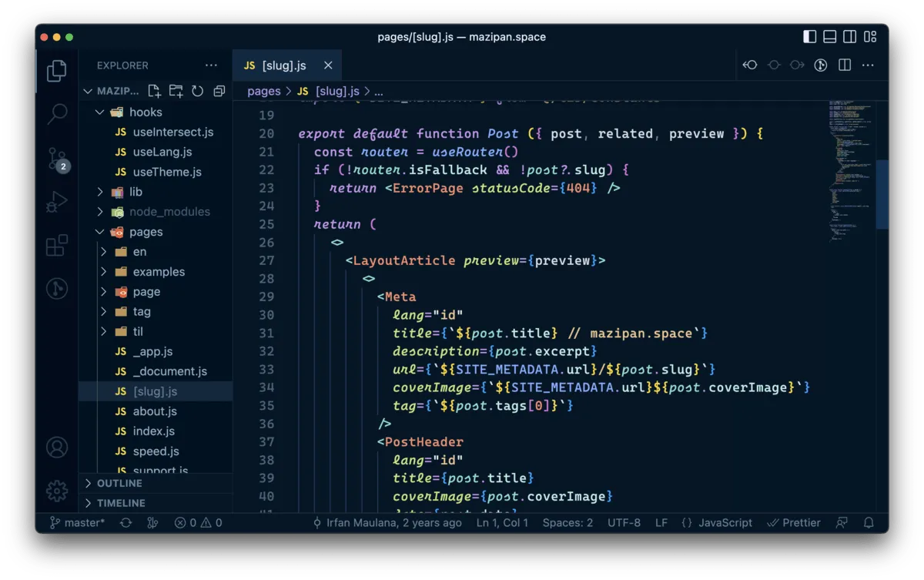Open the Extensions panel
924x580 pixels.
coord(57,245)
